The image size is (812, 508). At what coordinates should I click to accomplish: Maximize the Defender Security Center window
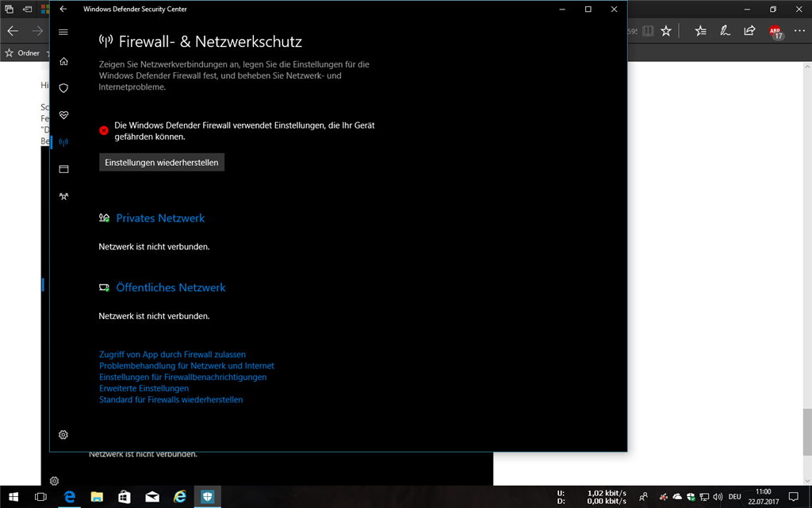point(588,9)
